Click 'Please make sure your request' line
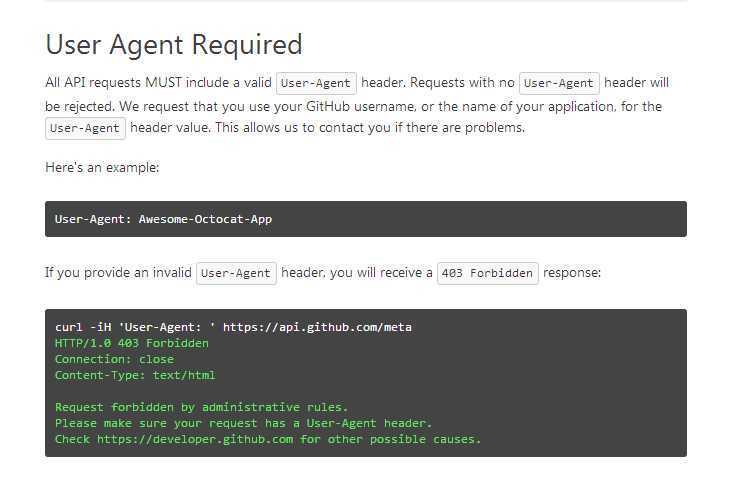The image size is (730, 481). [x=243, y=423]
